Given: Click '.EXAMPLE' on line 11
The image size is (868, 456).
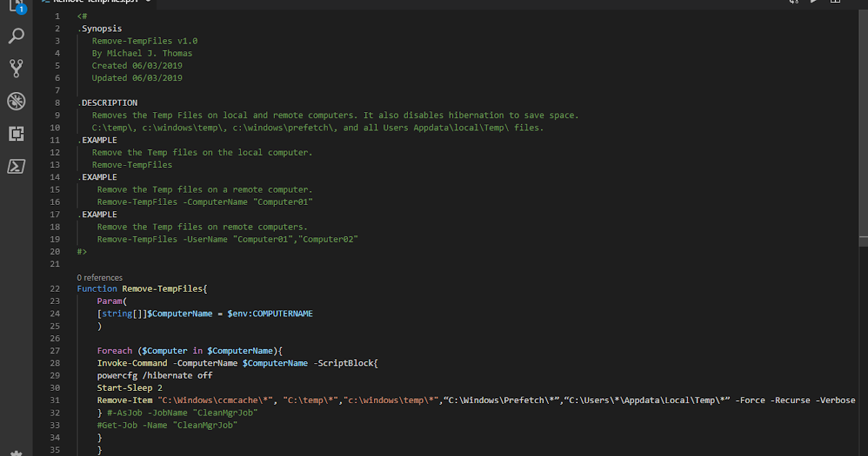Looking at the screenshot, I should pos(97,140).
